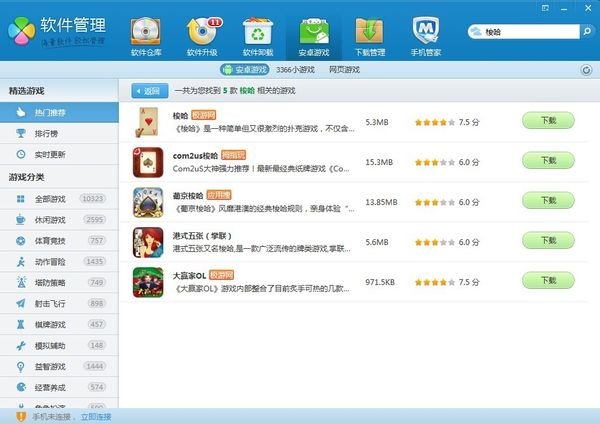Switch to the 3366小游戏 tab
Viewport: 600px width, 424px height.
(295, 70)
